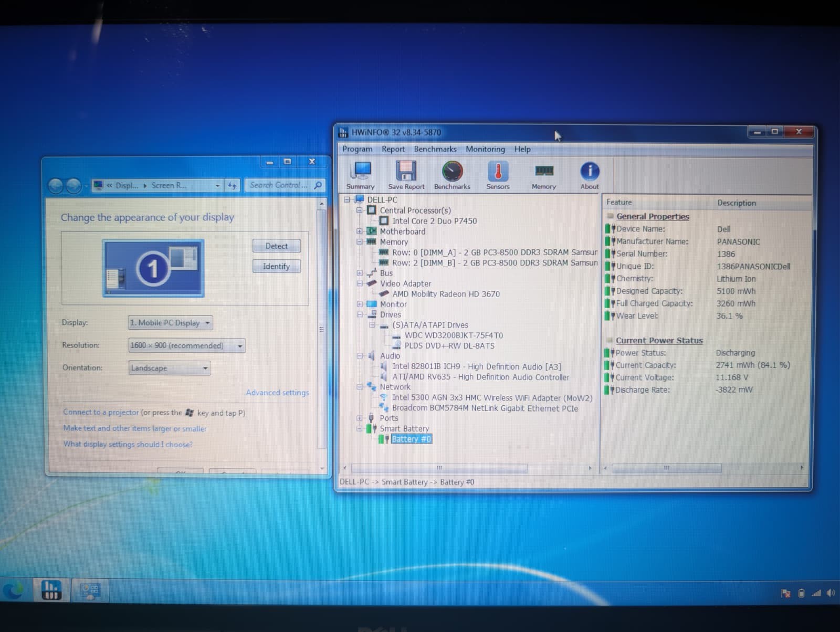840x632 pixels.
Task: Select ATI/AMD RV635 audio controller entry
Action: pyautogui.click(x=480, y=377)
